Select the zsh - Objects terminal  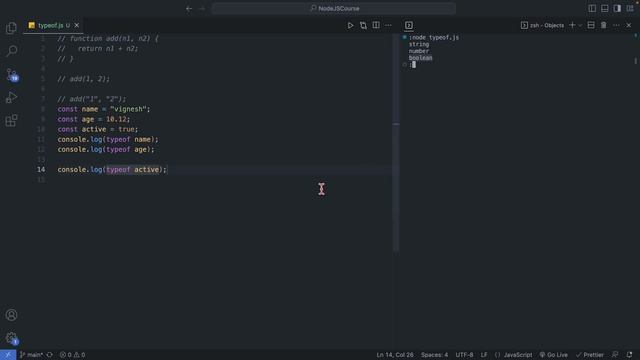click(x=542, y=25)
